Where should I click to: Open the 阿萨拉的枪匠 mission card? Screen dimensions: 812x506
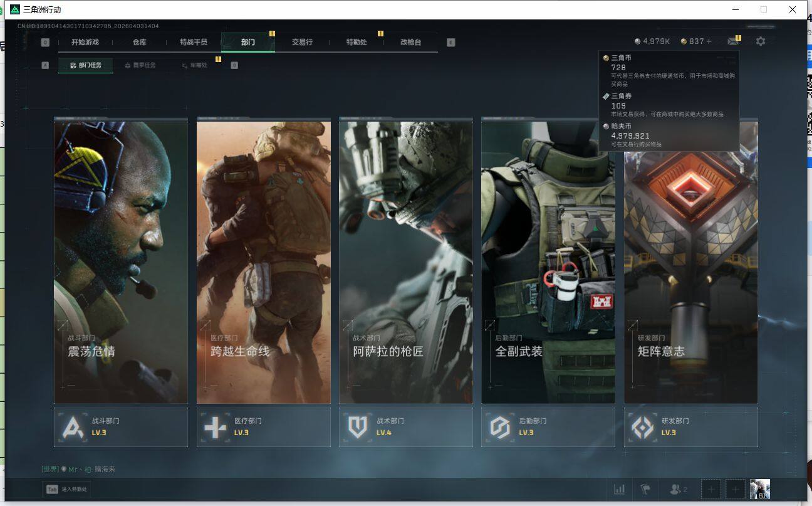coord(405,262)
